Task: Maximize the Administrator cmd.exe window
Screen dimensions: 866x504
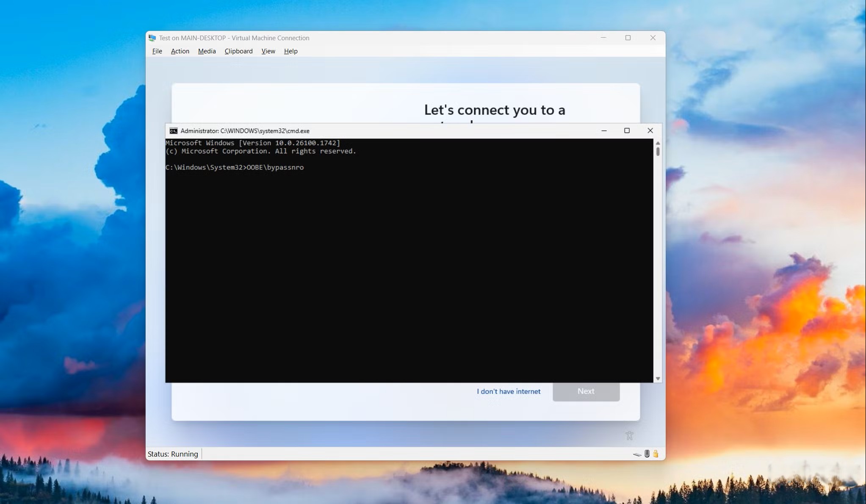Action: point(627,130)
